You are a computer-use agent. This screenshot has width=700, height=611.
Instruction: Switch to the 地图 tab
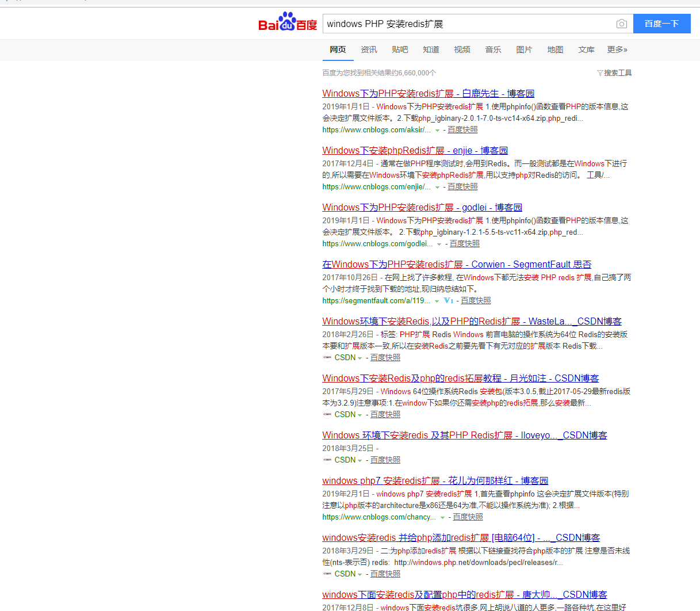tap(555, 49)
